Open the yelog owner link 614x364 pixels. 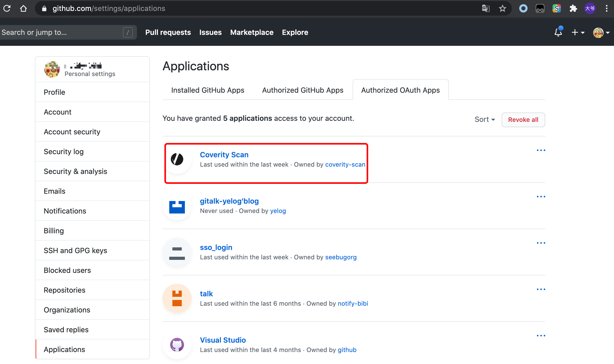pos(278,211)
